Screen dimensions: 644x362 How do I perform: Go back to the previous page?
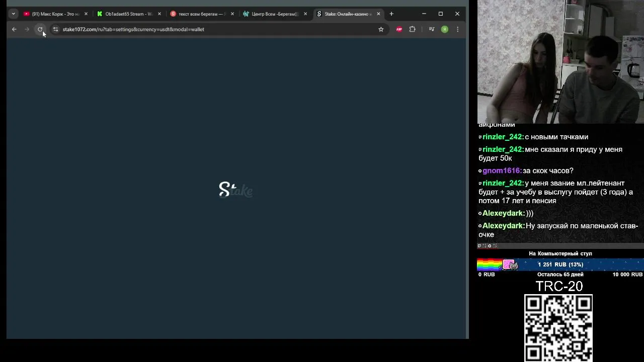click(14, 29)
